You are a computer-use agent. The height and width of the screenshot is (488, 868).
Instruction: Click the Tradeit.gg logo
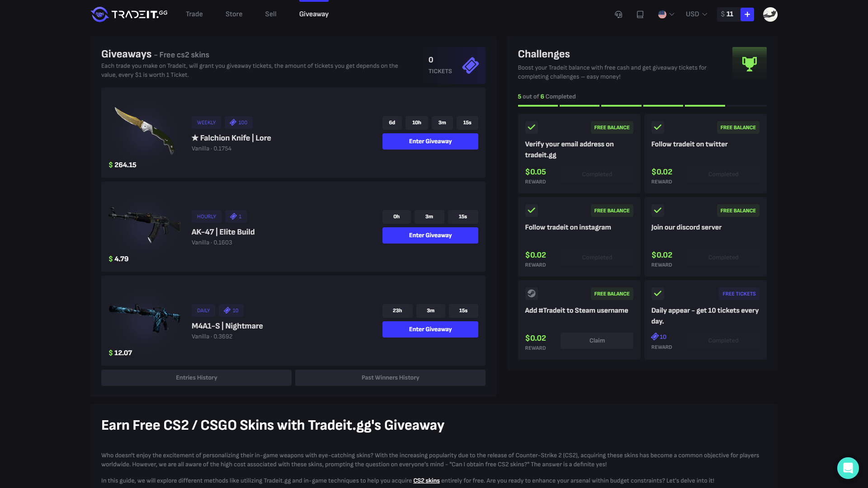click(128, 14)
